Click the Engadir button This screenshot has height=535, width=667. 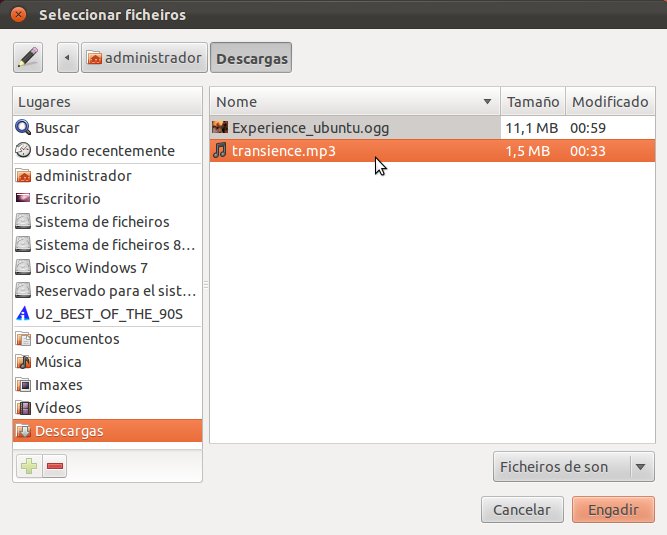click(613, 509)
